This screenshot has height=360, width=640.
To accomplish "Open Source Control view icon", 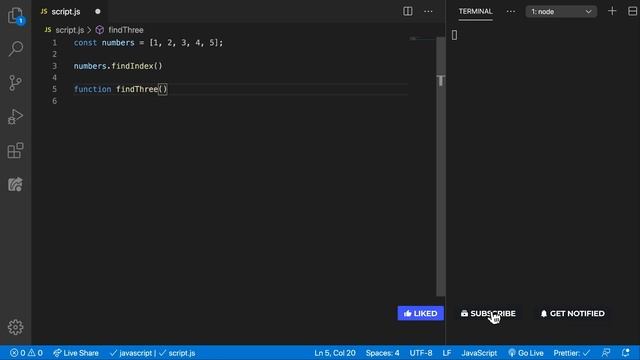I will pos(16,83).
